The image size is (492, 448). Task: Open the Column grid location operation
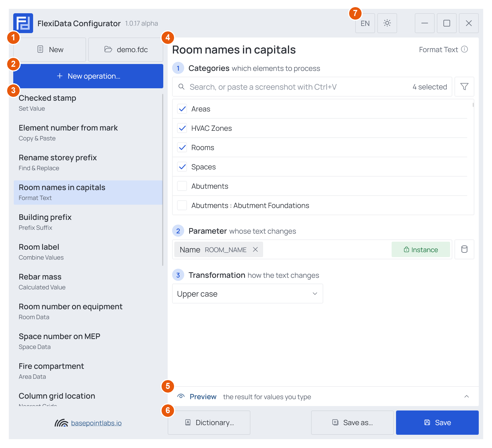(x=88, y=398)
